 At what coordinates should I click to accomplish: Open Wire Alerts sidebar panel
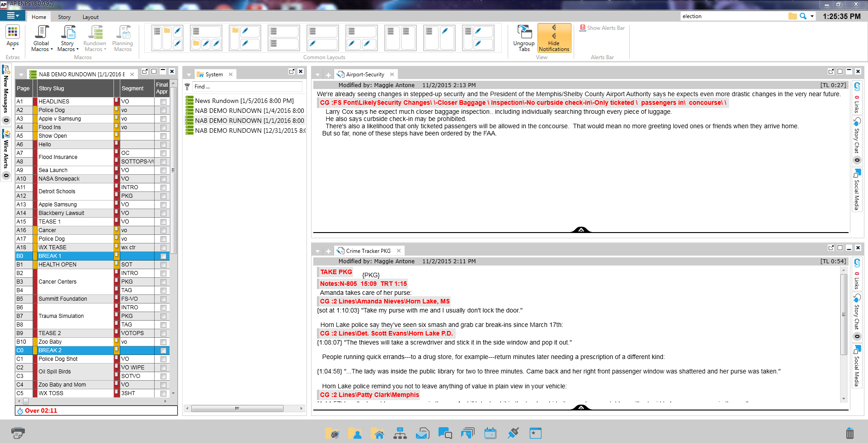6,154
